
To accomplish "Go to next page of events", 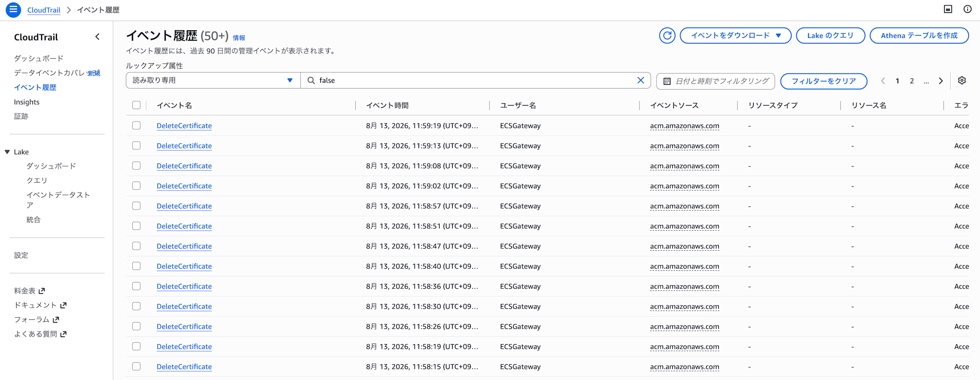I will [941, 81].
